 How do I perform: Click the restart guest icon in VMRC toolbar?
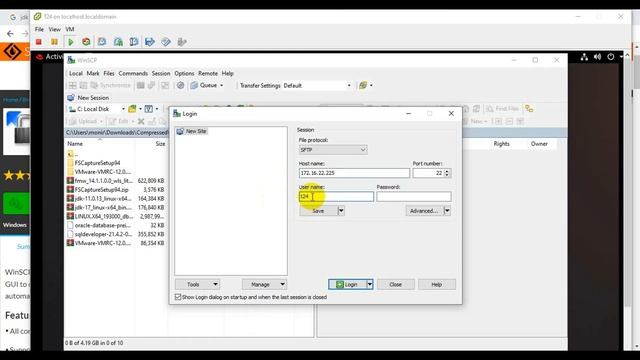(x=86, y=42)
